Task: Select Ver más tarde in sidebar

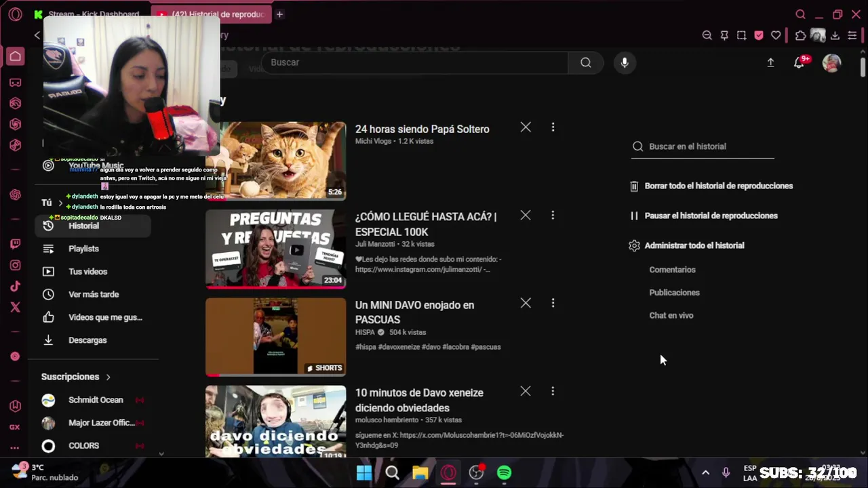Action: pyautogui.click(x=93, y=295)
